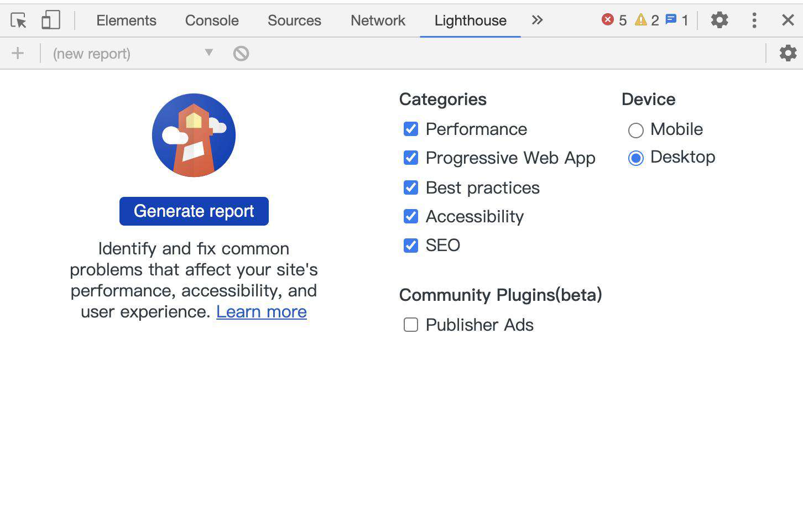Screen dimensions: 803x532
Task: Click the plus icon to perform an audit
Action: tap(18, 53)
